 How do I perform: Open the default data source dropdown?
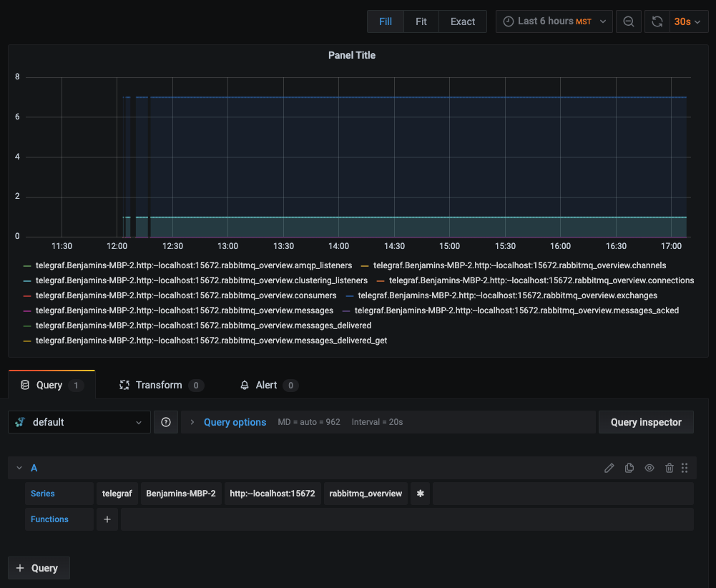point(79,422)
